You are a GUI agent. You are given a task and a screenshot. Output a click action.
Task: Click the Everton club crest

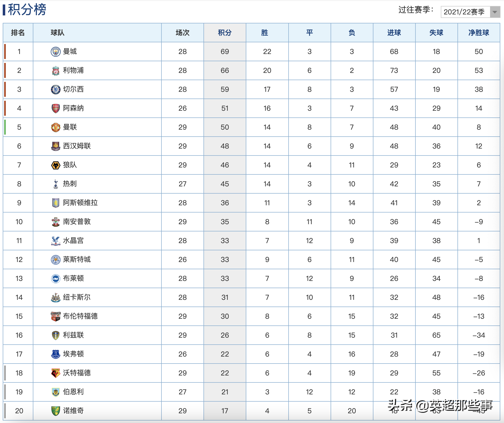(x=55, y=354)
